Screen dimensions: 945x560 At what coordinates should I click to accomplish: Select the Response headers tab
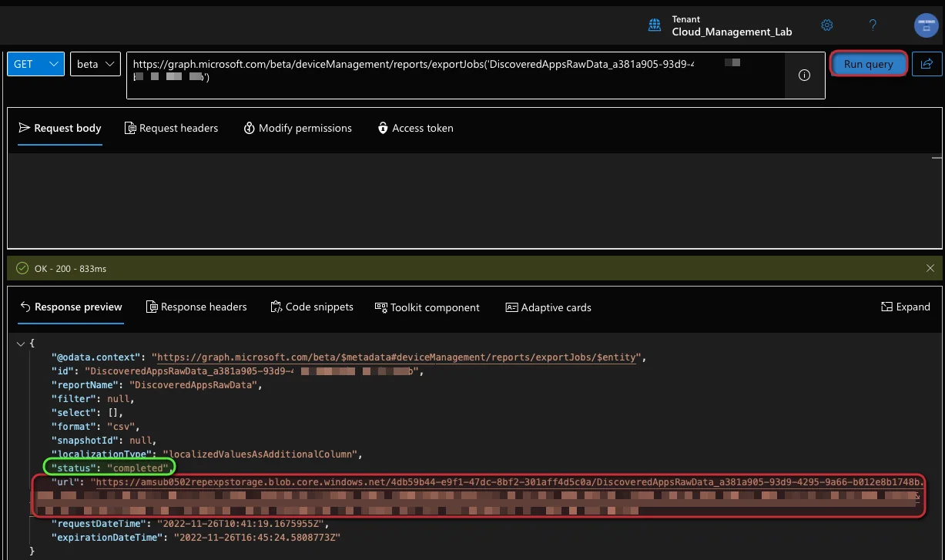(x=196, y=307)
